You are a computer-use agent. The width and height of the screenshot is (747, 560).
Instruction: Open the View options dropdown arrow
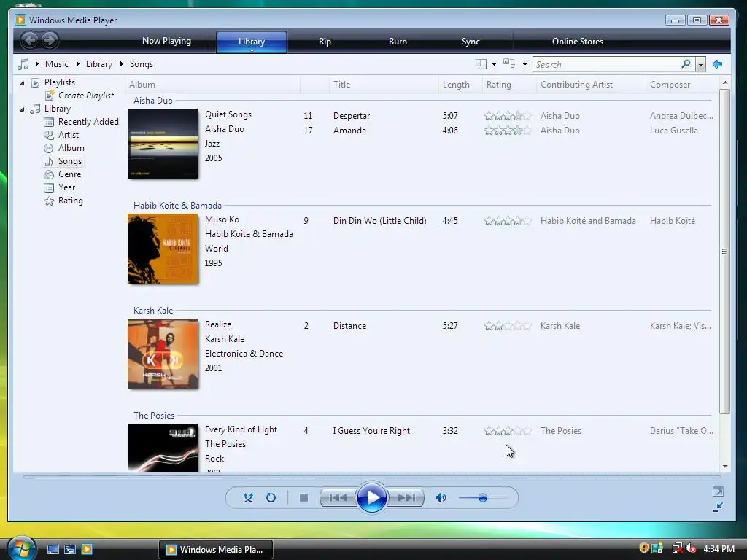point(525,64)
